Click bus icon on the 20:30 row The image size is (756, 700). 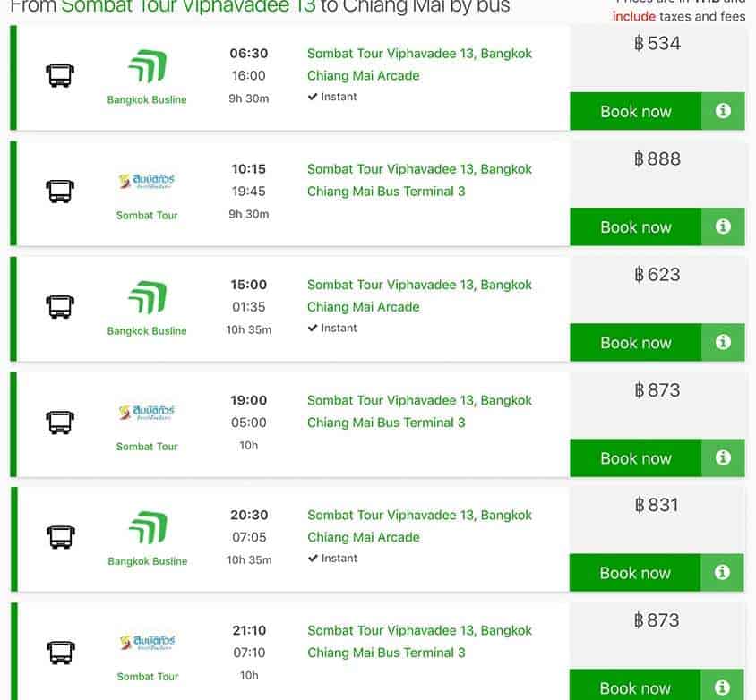[x=59, y=537]
